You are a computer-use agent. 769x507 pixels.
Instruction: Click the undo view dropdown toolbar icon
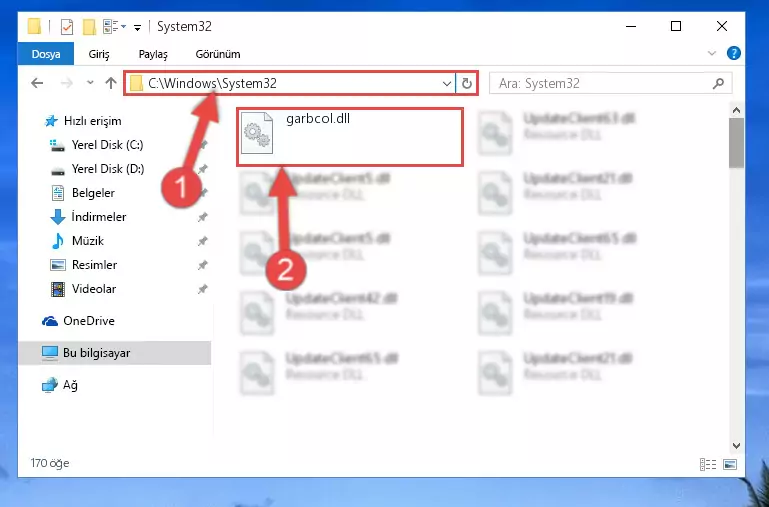pyautogui.click(x=115, y=26)
